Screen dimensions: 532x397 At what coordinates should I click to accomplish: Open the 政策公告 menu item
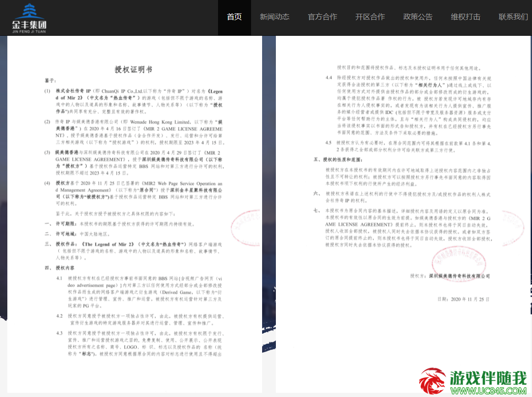[418, 17]
